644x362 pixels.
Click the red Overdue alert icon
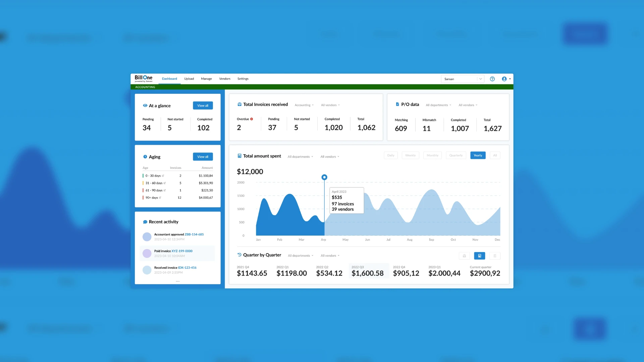point(252,119)
